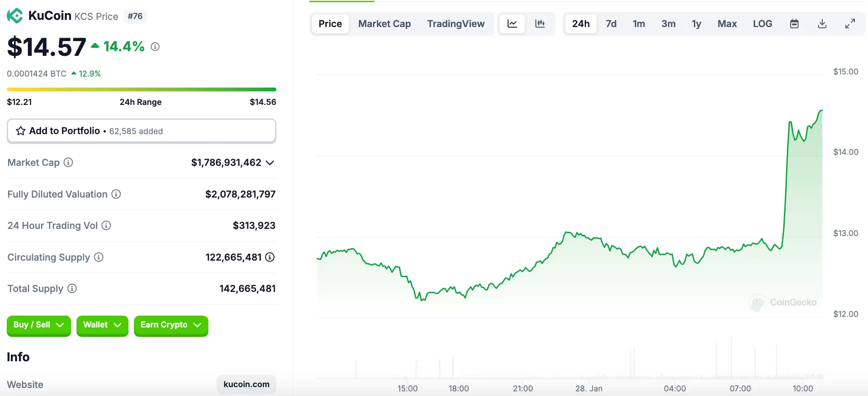
Task: Show Market Cap info tooltip icon
Action: coord(68,162)
